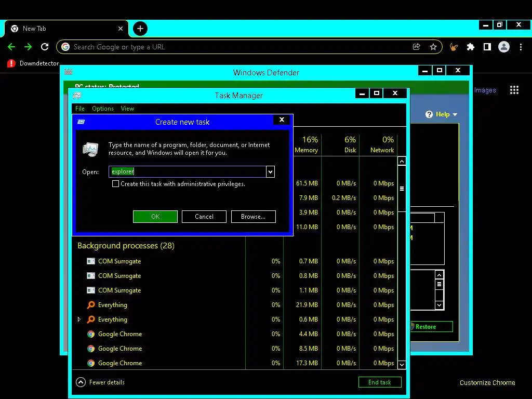Click icon of Everything process 0.6 MB
The width and height of the screenshot is (532, 399).
(91, 320)
